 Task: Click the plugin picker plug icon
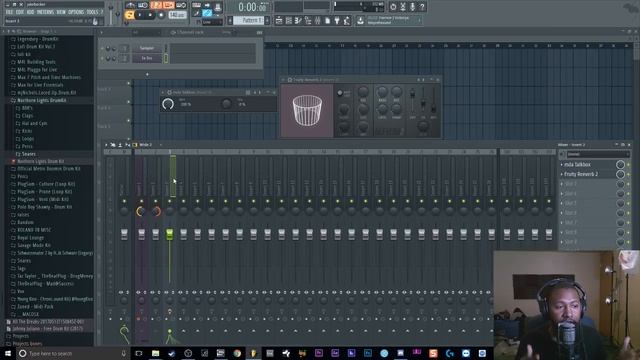tap(337, 21)
